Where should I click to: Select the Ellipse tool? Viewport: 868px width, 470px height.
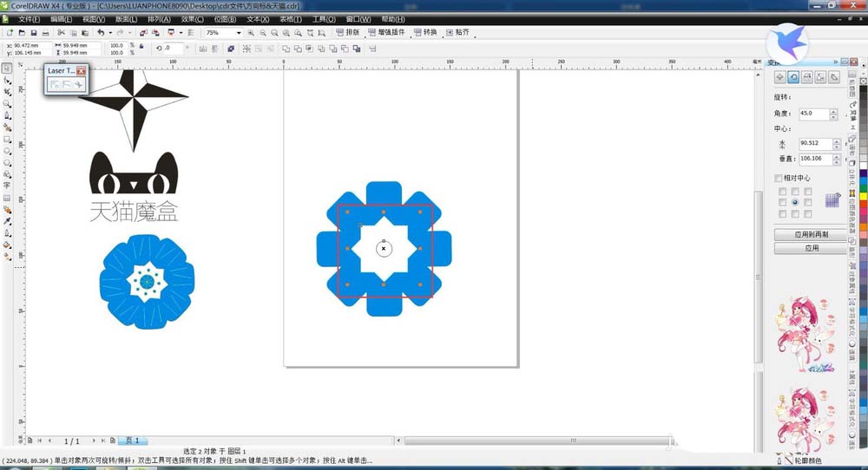(x=7, y=150)
